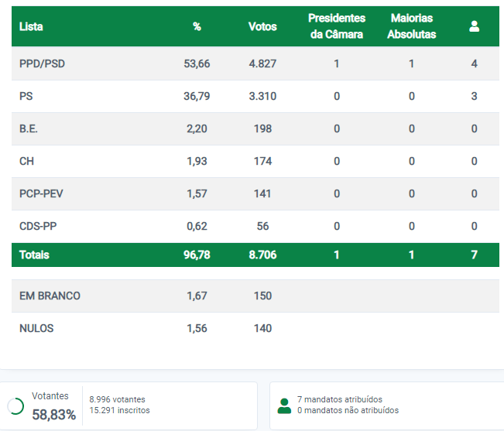Click the CH list name
Viewport: 504px width, 431px height.
point(26,161)
